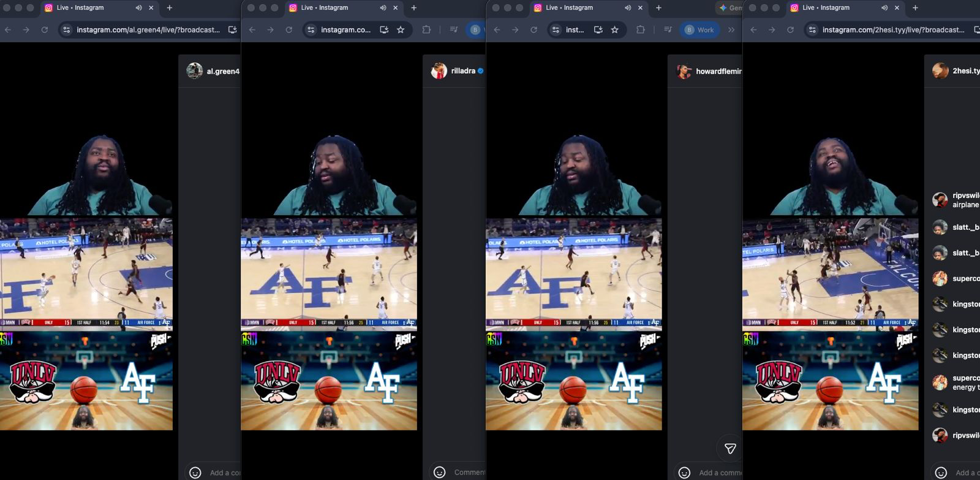The image size is (980, 480).
Task: Open media controls in rilladra window
Action: click(453, 29)
